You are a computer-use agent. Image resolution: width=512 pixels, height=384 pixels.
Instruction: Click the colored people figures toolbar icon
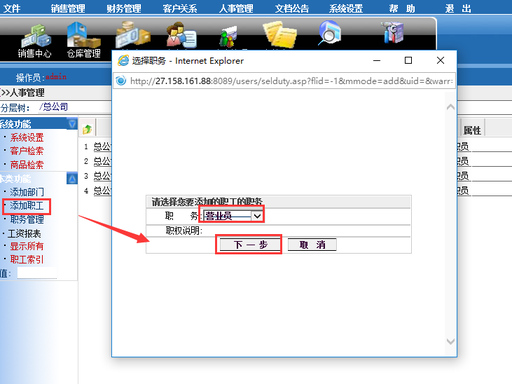pos(228,36)
